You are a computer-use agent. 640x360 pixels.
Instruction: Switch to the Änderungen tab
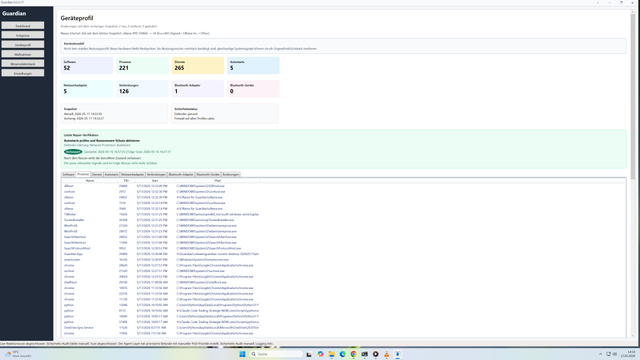[231, 174]
